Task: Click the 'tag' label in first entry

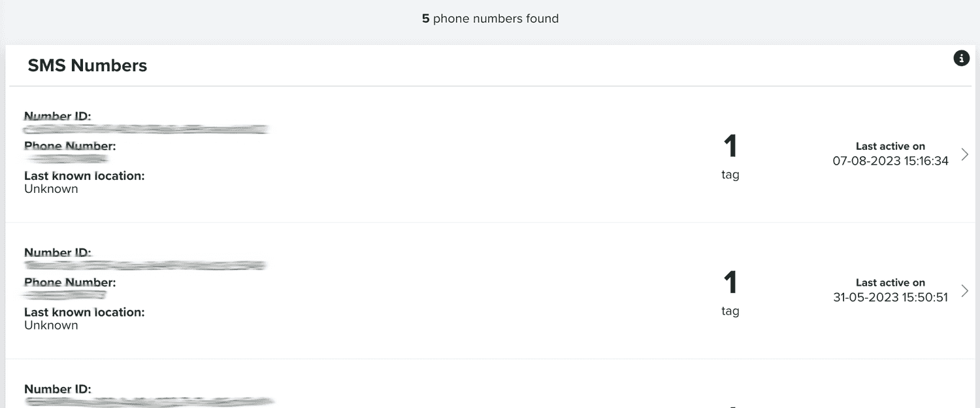Action: coord(730,175)
